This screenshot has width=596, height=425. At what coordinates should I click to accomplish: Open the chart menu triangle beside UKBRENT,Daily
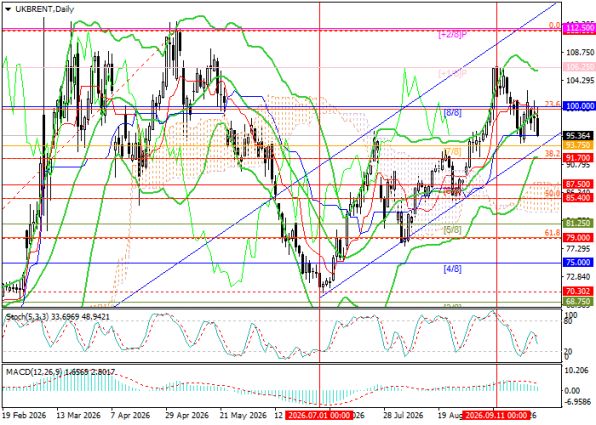8,10
